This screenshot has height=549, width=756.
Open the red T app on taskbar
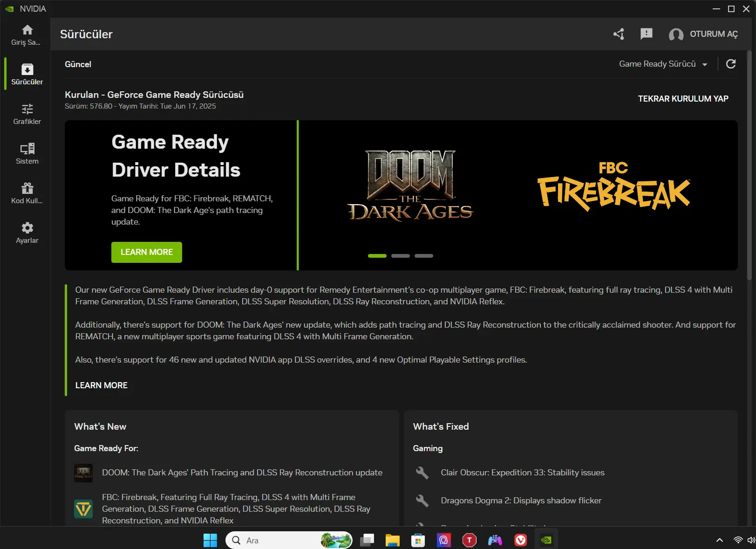[469, 540]
